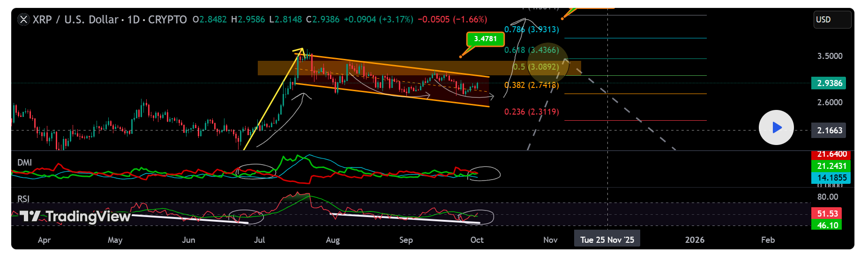Click the red 21.6400 DMI value label

tap(831, 155)
